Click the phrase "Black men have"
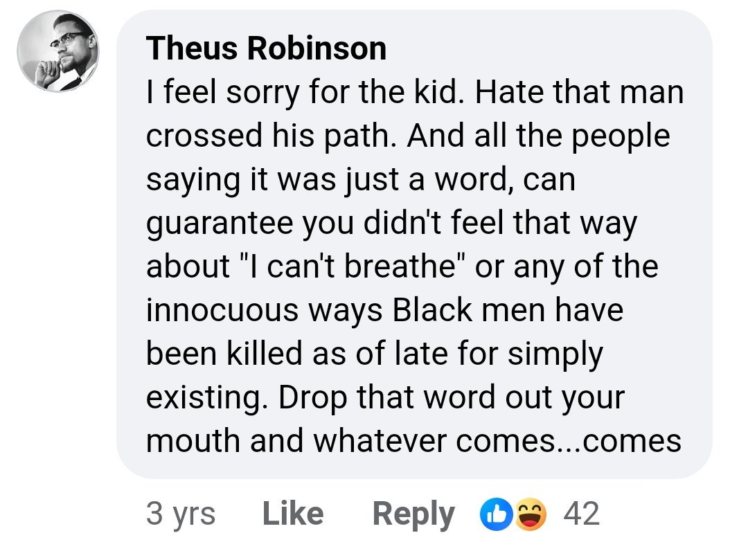Image resolution: width=748 pixels, height=560 pixels. (x=508, y=310)
